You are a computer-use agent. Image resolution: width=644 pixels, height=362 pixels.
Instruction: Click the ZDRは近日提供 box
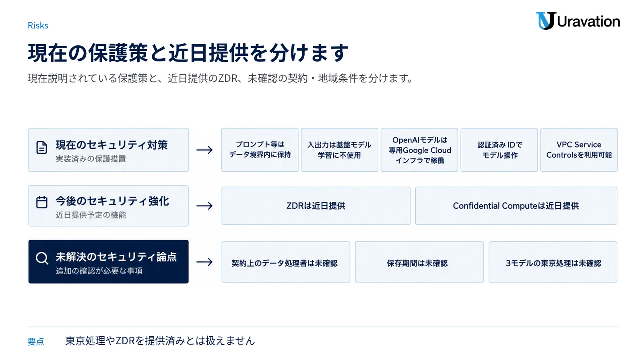pos(316,206)
